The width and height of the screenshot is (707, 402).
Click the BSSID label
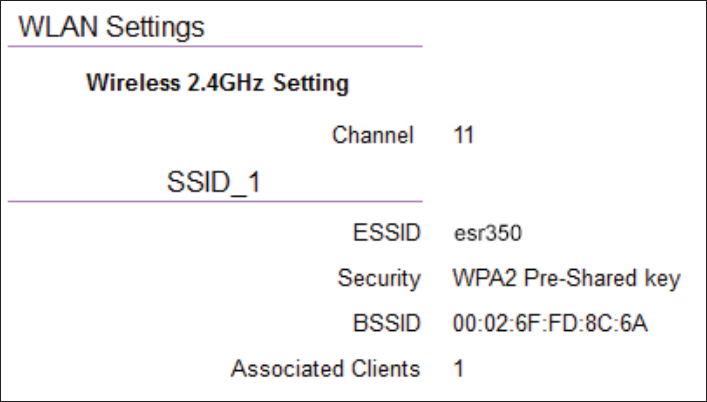386,323
